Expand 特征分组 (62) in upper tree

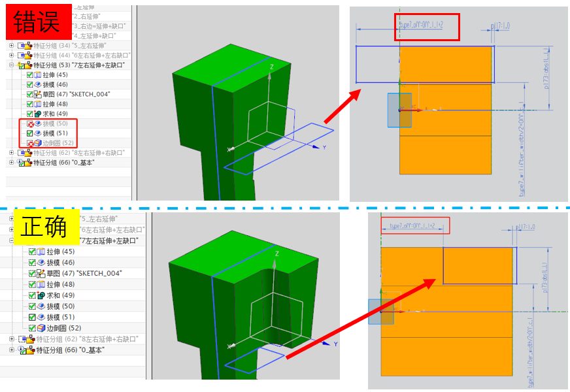coord(11,153)
